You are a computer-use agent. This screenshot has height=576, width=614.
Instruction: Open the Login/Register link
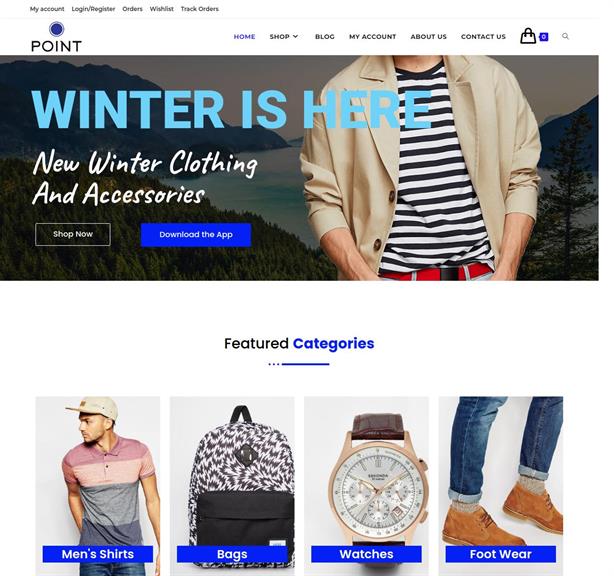[x=93, y=9]
